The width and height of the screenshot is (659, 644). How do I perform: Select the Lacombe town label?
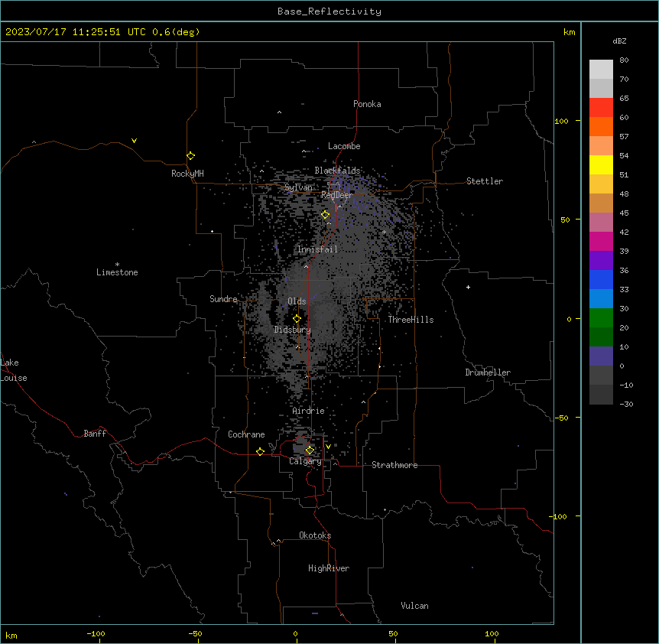coord(344,146)
